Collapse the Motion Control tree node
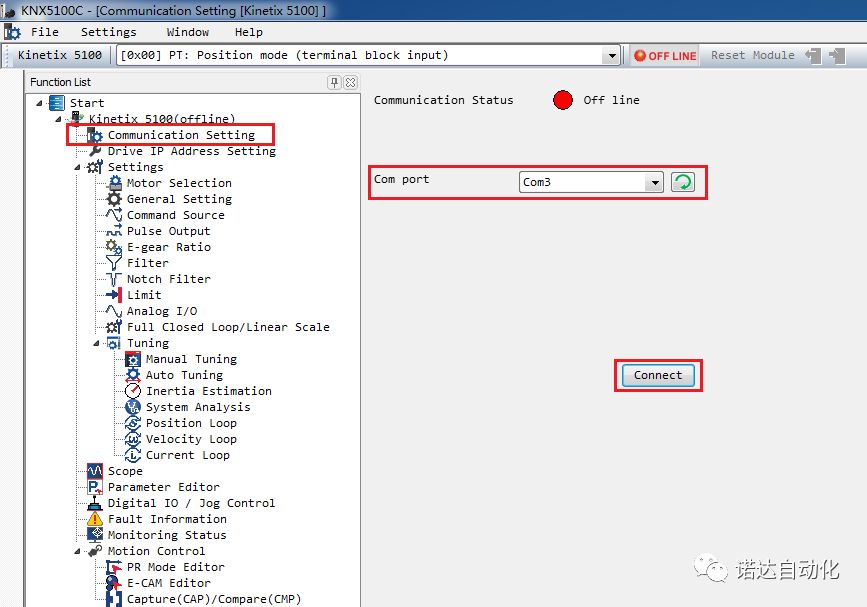The image size is (867, 607). tap(77, 551)
